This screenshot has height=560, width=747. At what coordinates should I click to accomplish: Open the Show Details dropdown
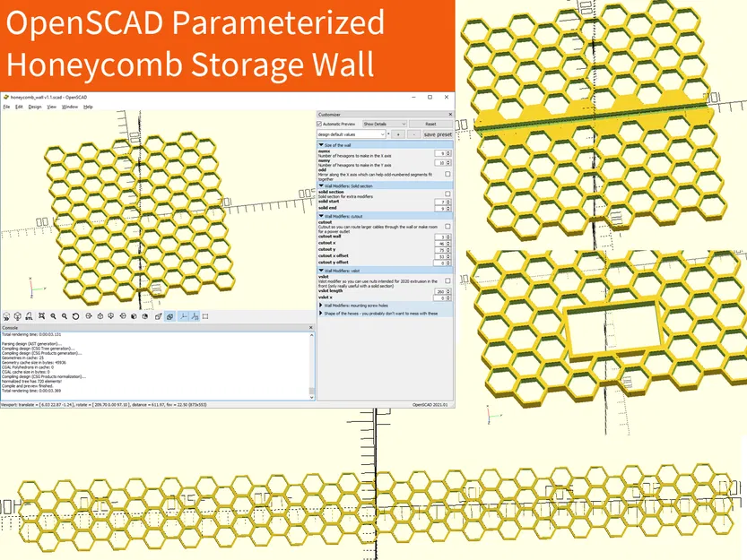point(384,125)
